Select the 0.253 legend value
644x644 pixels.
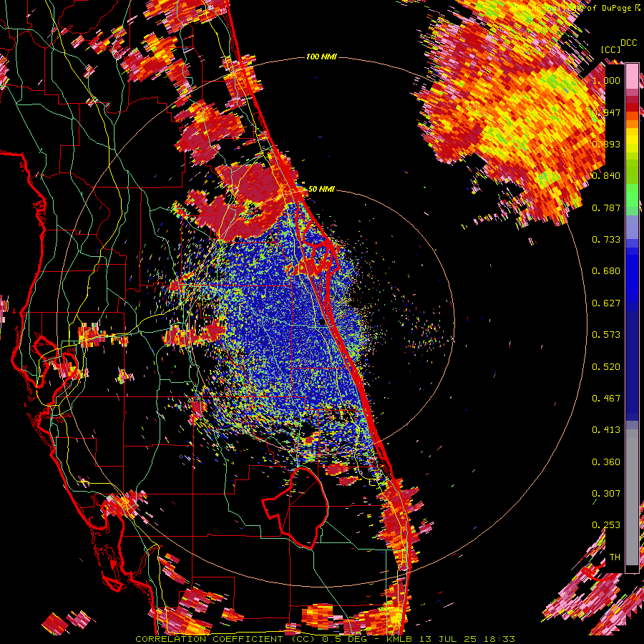pyautogui.click(x=606, y=525)
